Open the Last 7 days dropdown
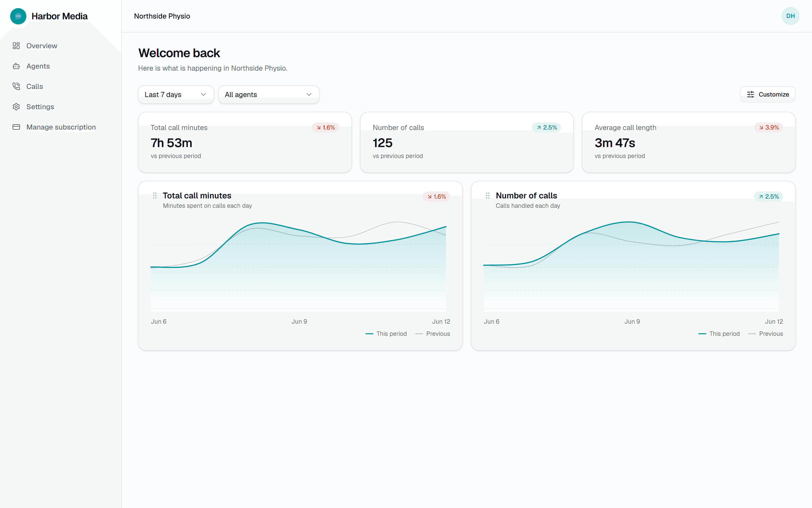This screenshot has height=508, width=812. pyautogui.click(x=176, y=94)
